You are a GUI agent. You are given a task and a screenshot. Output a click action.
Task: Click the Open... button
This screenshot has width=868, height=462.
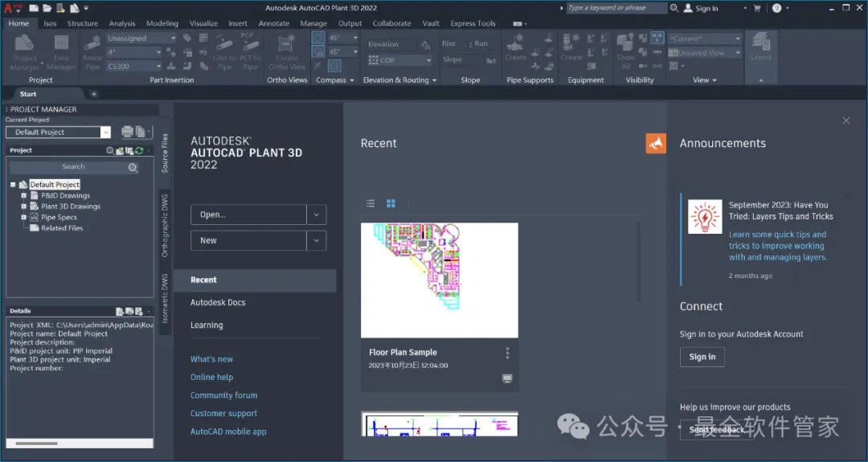tap(248, 215)
